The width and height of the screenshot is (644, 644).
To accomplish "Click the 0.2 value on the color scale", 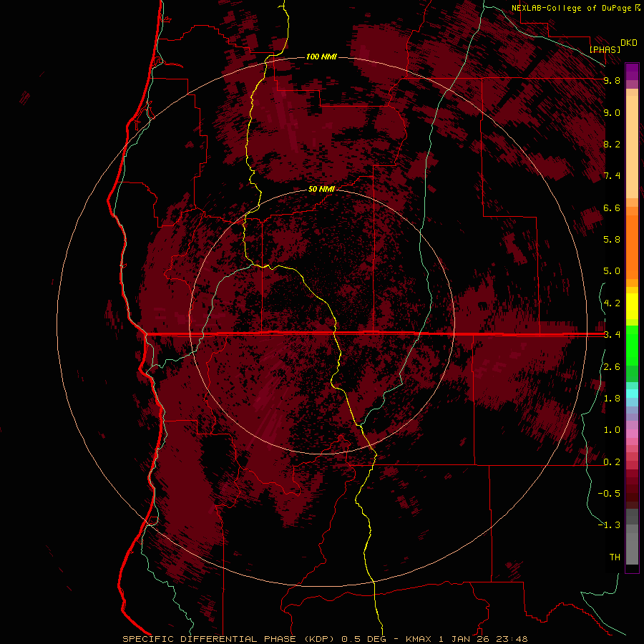I will (612, 462).
